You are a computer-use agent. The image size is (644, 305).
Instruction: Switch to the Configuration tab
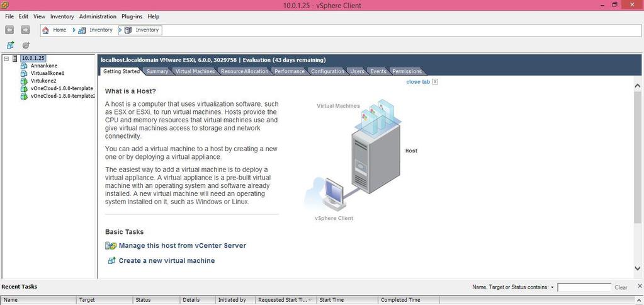tap(327, 71)
